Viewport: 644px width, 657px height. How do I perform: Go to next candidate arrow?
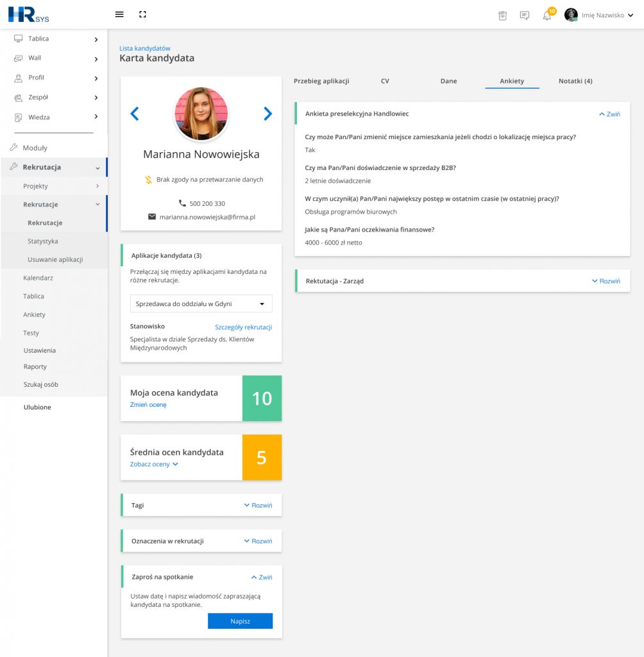pyautogui.click(x=267, y=114)
